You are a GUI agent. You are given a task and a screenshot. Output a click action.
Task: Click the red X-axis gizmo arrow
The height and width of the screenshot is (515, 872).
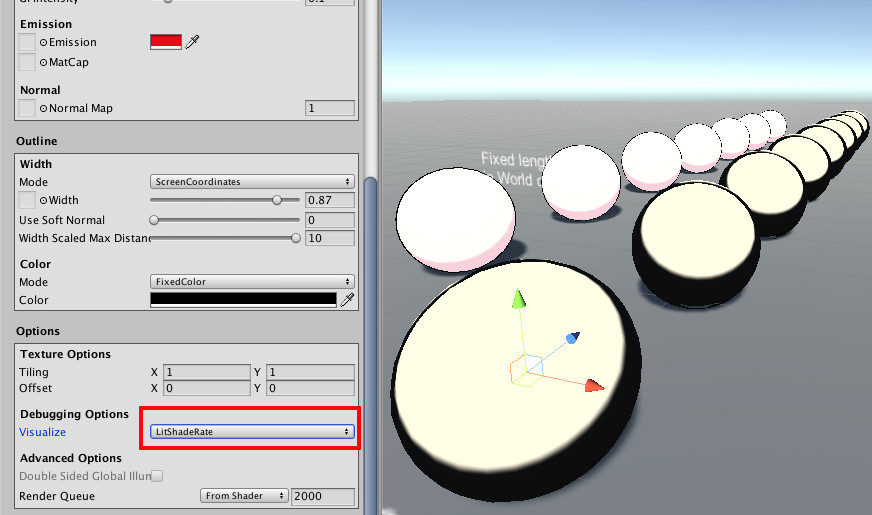[594, 385]
